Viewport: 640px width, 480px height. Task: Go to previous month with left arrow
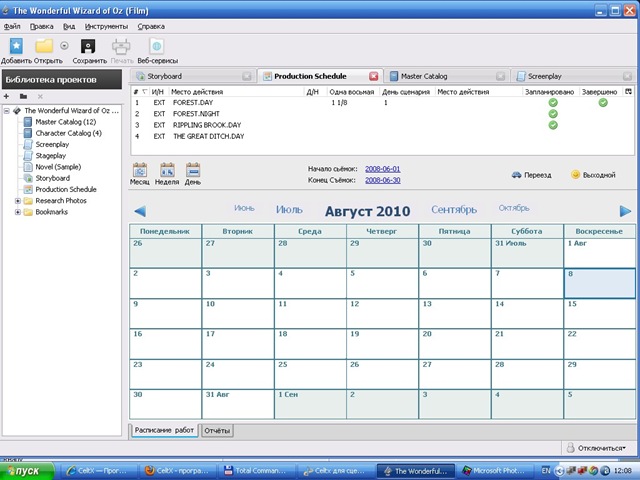140,211
